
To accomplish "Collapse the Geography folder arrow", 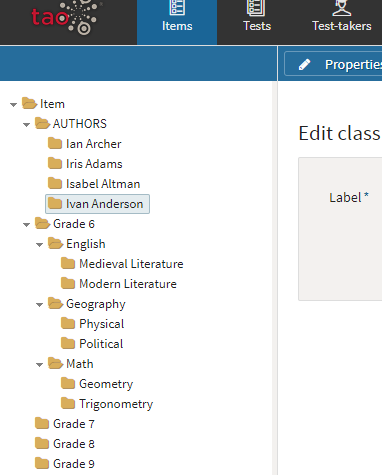I will 39,305.
